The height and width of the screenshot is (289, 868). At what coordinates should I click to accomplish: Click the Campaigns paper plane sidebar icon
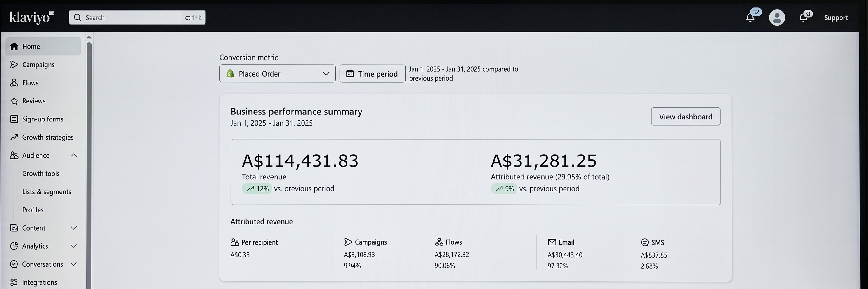[14, 65]
